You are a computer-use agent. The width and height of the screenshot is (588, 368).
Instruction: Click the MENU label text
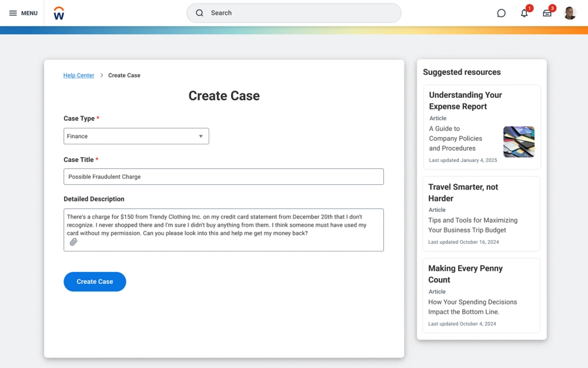[x=29, y=13]
